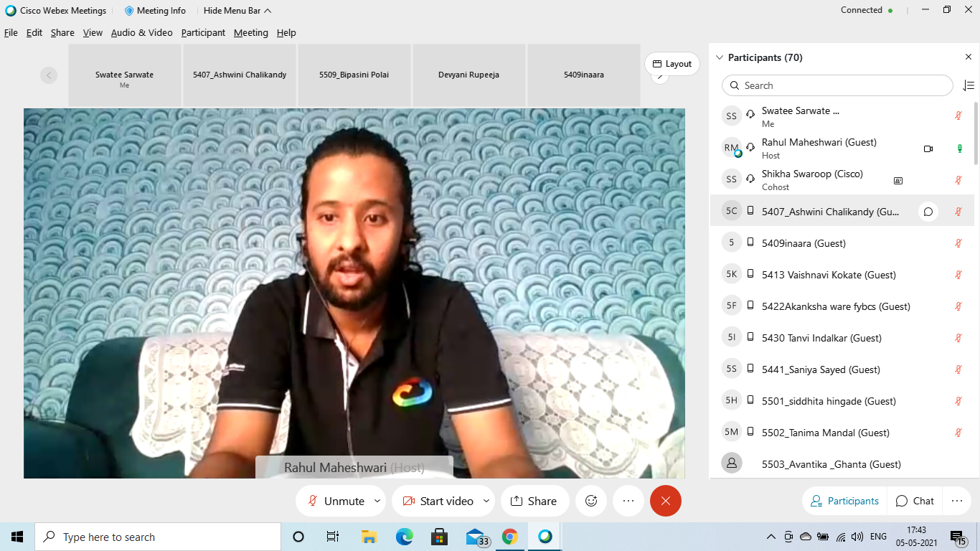Open the Start video options dropdown arrow

(486, 501)
